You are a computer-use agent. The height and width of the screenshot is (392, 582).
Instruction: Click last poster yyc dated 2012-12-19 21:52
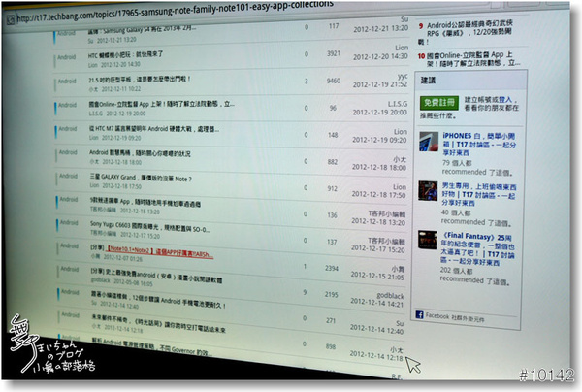403,76
